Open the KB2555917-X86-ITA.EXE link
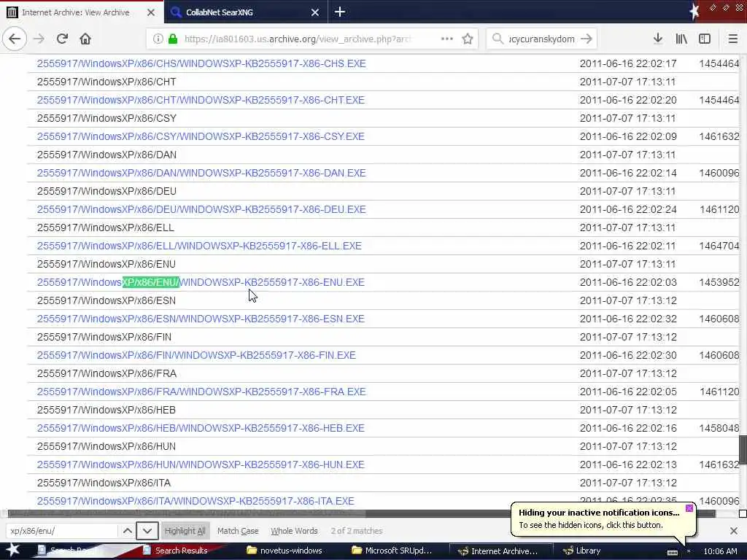The width and height of the screenshot is (747, 560). [x=196, y=501]
